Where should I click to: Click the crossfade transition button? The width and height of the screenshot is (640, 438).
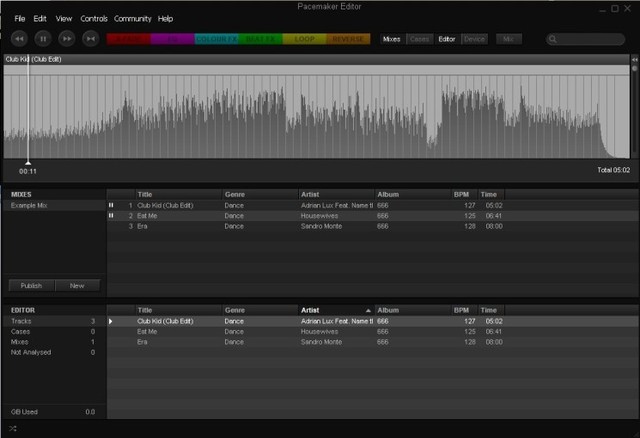tap(91, 39)
